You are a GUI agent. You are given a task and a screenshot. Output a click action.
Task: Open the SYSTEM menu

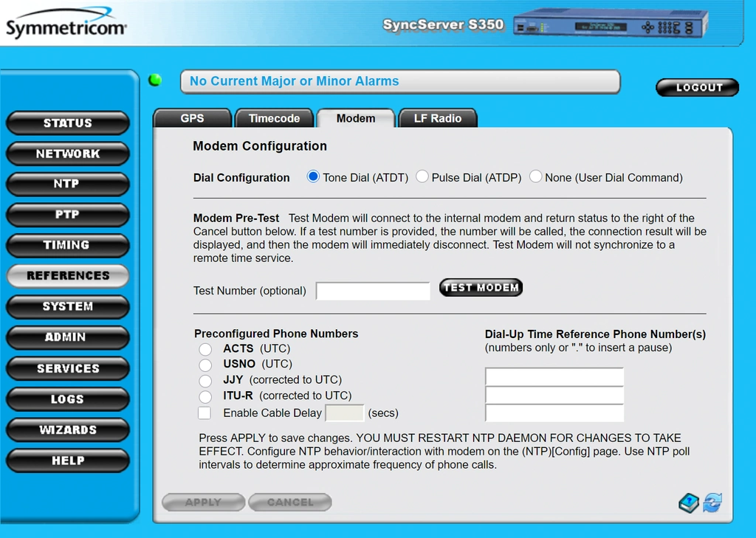(68, 306)
